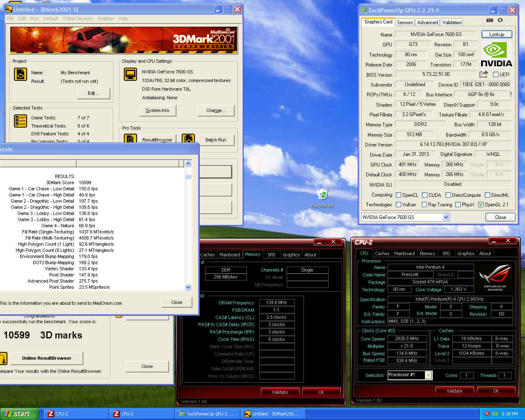Screen dimensions: 525x420
Task: Click the BIOS export share icon in GPU-Z
Action: tap(484, 74)
